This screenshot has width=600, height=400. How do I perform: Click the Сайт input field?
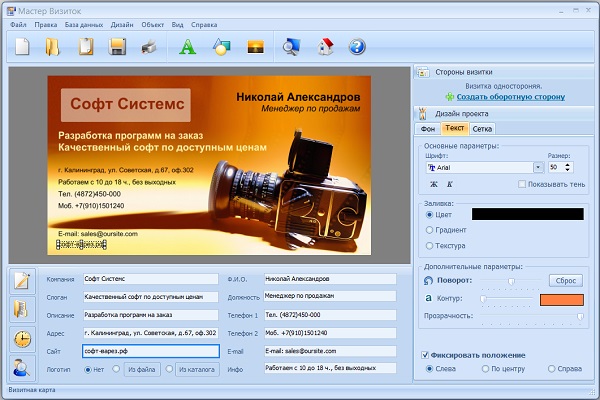click(150, 351)
